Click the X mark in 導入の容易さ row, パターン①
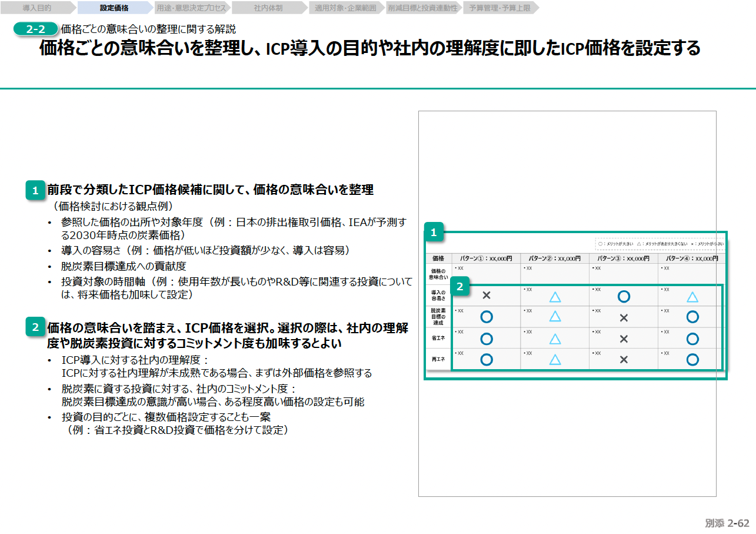The width and height of the screenshot is (756, 534). pos(487,296)
